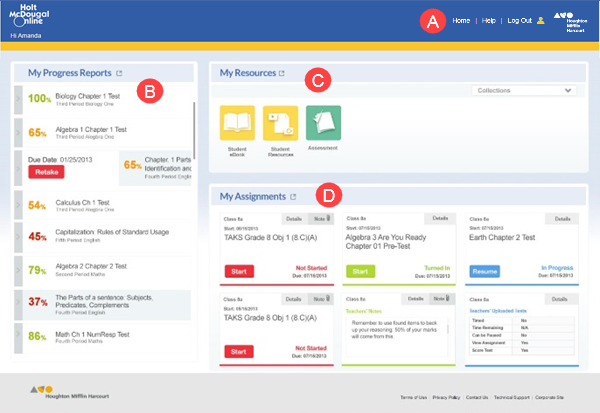Click the Teachers' Notes text scrollbar
This screenshot has width=600, height=413.
pyautogui.click(x=448, y=329)
